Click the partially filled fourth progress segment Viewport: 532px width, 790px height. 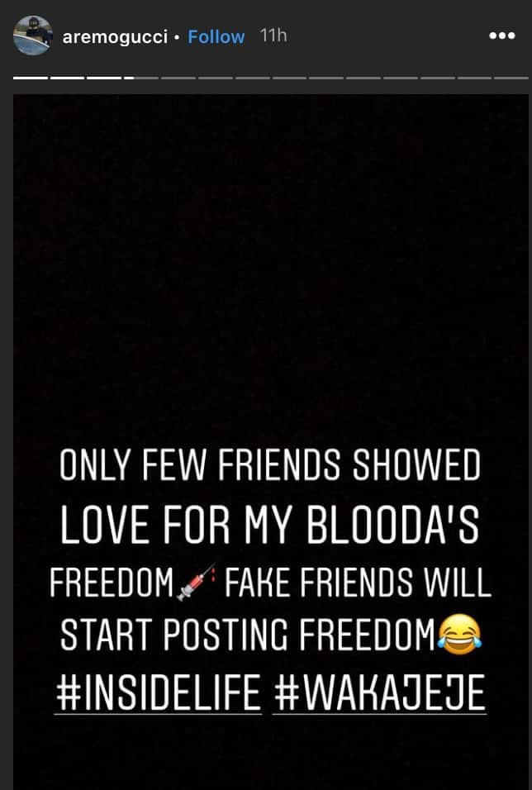click(x=141, y=79)
